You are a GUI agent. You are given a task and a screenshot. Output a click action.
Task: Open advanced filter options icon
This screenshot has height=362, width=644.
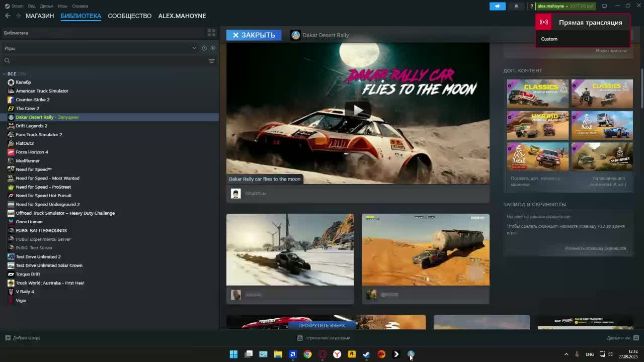click(x=211, y=61)
